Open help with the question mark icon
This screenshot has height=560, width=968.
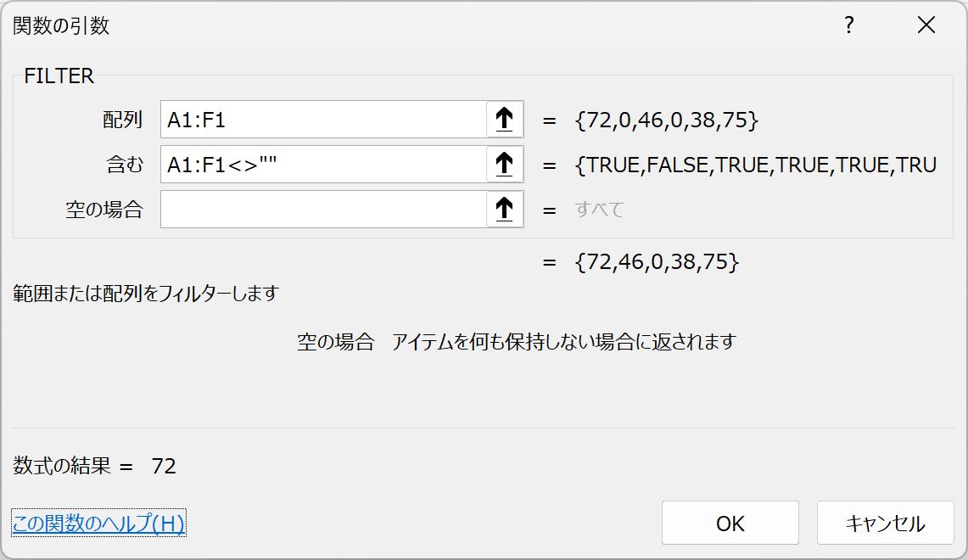pos(849,25)
